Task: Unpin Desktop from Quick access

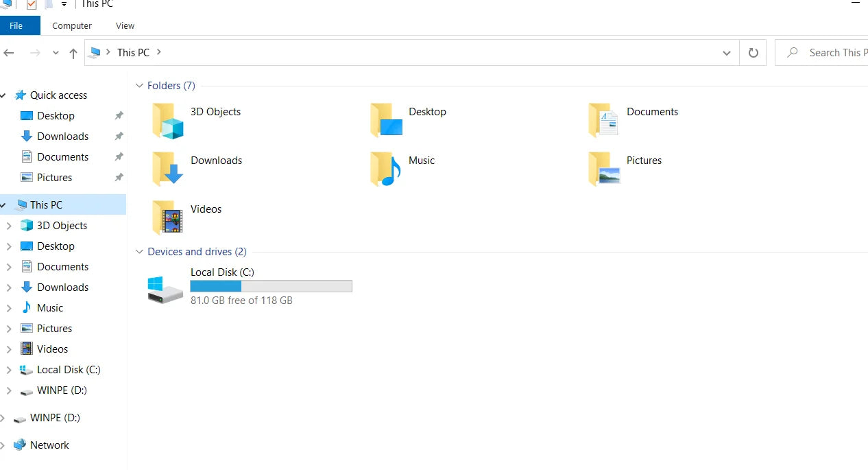Action: tap(119, 116)
